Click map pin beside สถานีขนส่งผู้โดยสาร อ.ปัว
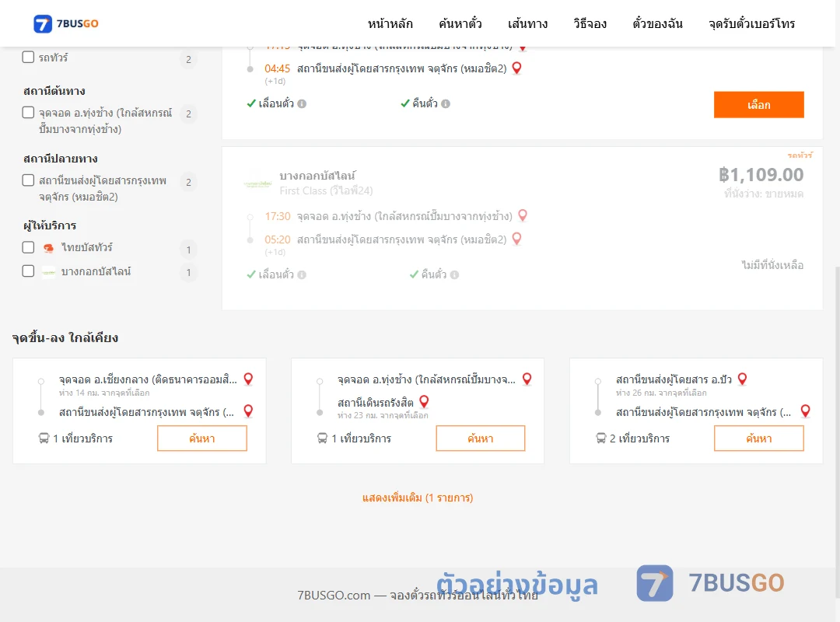The width and height of the screenshot is (840, 622). pyautogui.click(x=743, y=379)
